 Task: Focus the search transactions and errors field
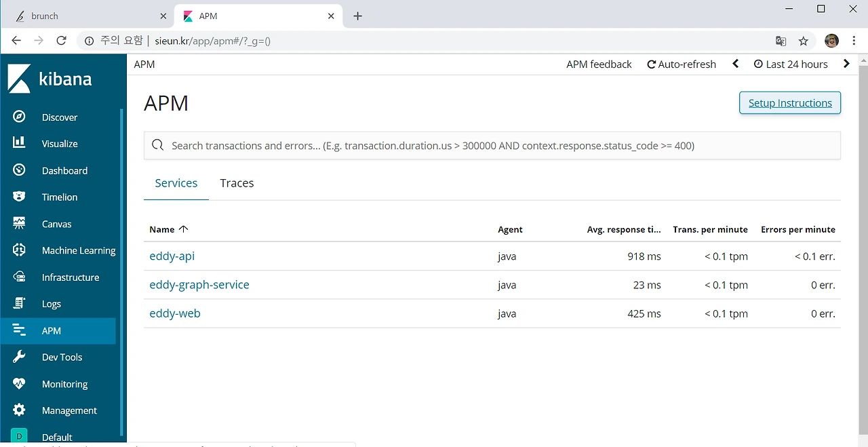492,145
